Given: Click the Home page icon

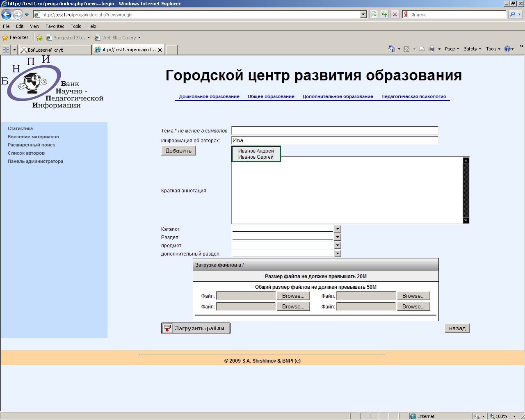Looking at the screenshot, I should click(x=392, y=49).
